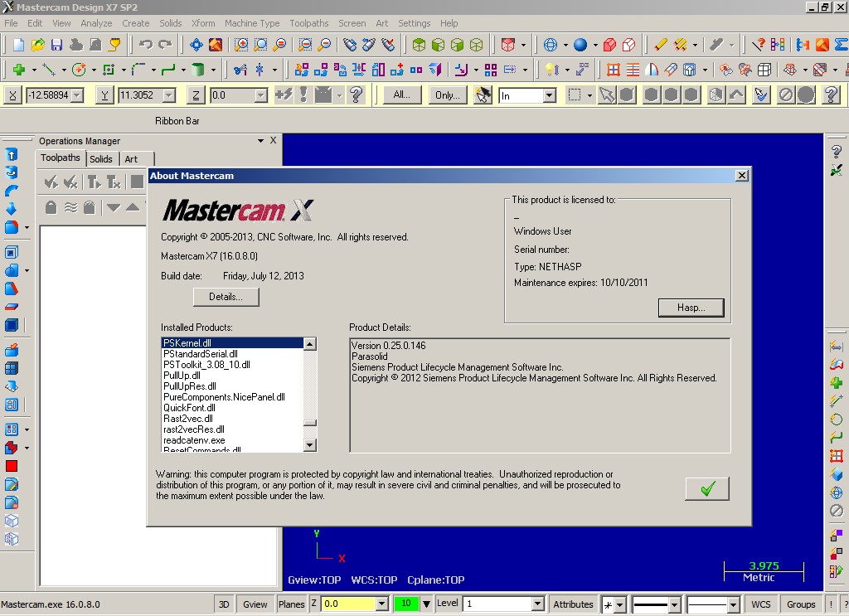The width and height of the screenshot is (849, 616).
Task: Confirm dialog with green checkmark button
Action: tap(706, 489)
